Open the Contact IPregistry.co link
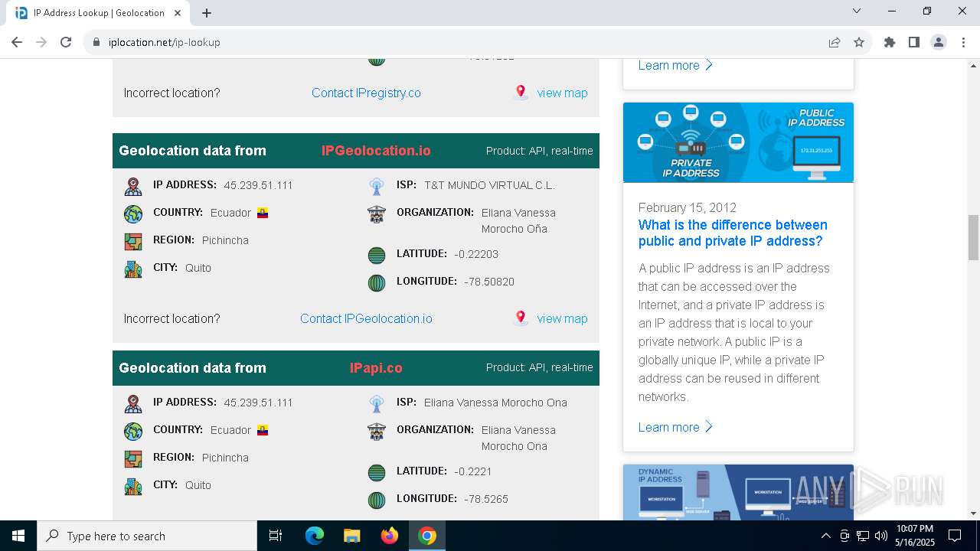The height and width of the screenshot is (551, 980). click(x=366, y=93)
